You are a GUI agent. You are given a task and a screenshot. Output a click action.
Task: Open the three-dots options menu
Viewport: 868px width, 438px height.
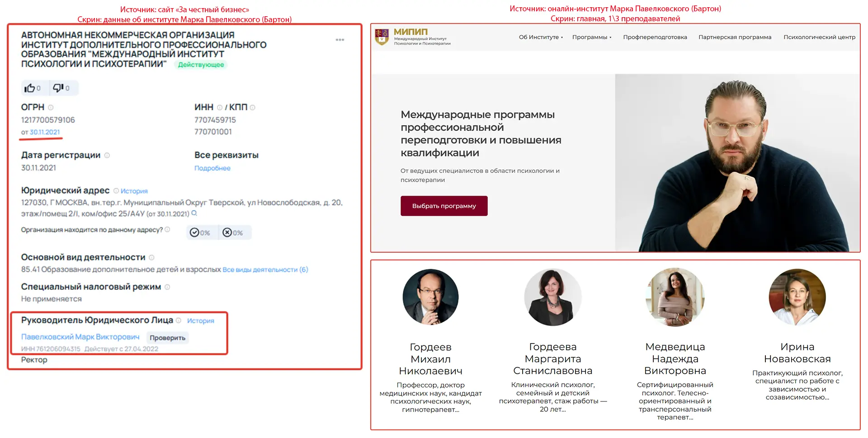[340, 40]
